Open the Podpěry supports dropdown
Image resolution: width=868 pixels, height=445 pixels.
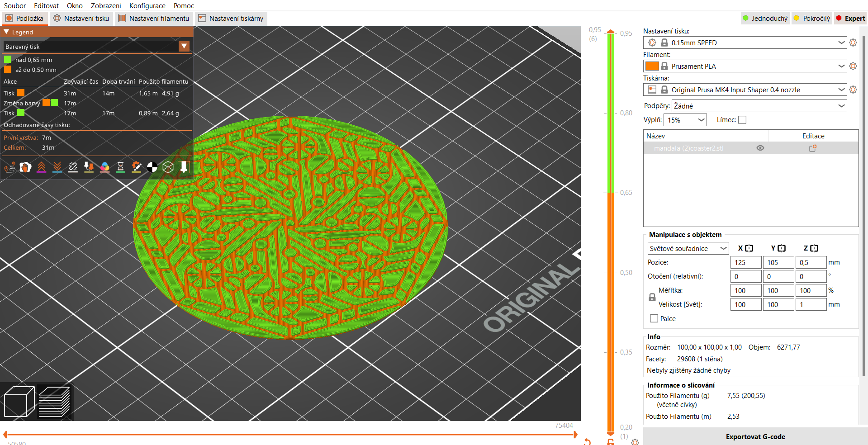(x=759, y=106)
